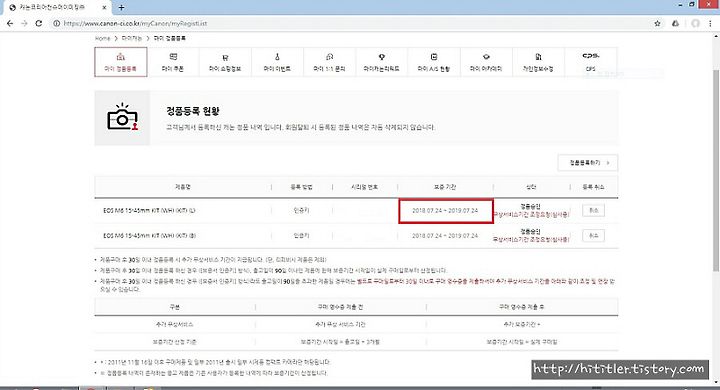Reload the Canon page
The height and width of the screenshot is (390, 720).
pos(39,23)
